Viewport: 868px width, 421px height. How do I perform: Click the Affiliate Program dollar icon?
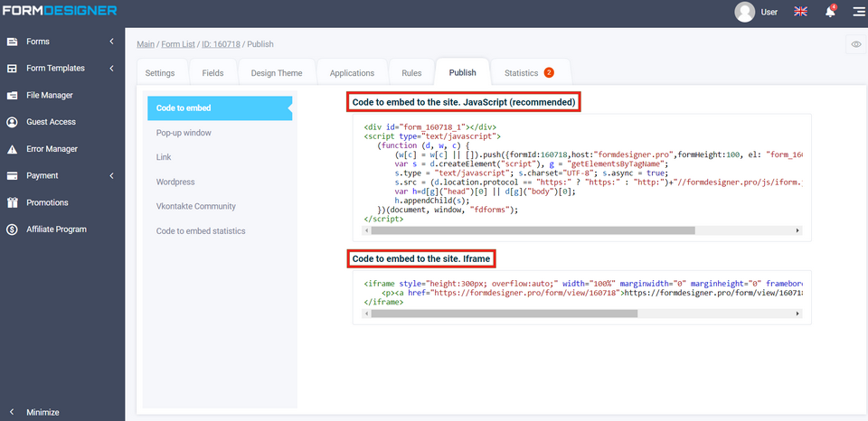[13, 229]
